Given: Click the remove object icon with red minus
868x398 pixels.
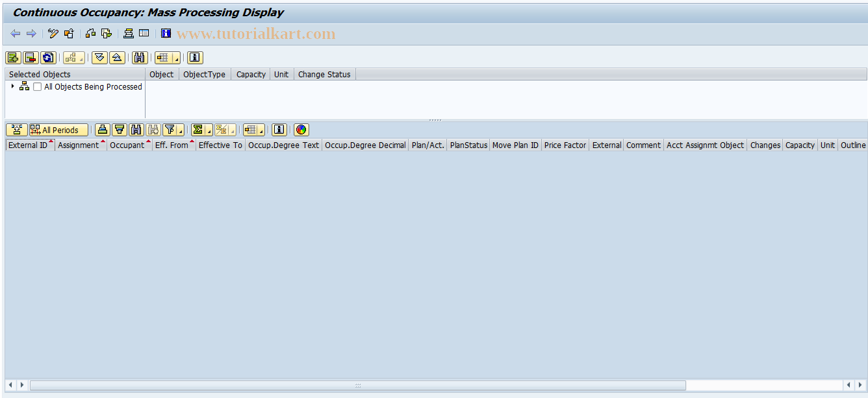Looking at the screenshot, I should click(x=31, y=58).
